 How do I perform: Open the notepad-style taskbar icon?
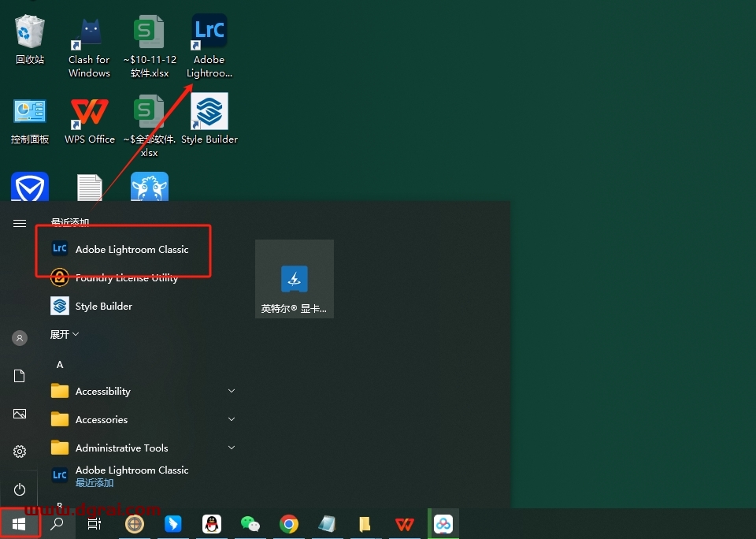(328, 524)
